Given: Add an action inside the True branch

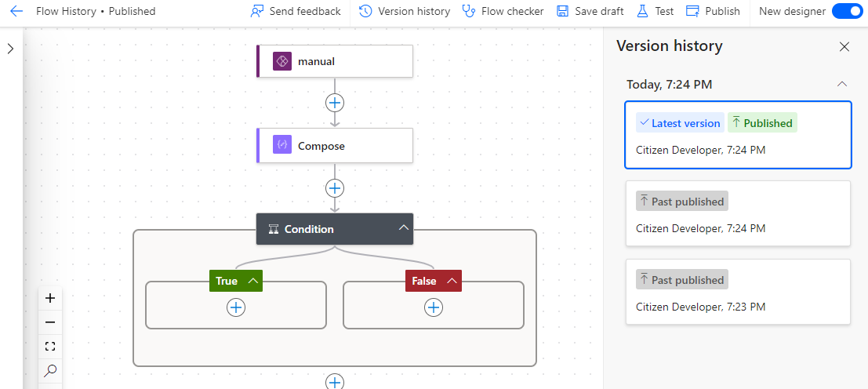Looking at the screenshot, I should 236,307.
